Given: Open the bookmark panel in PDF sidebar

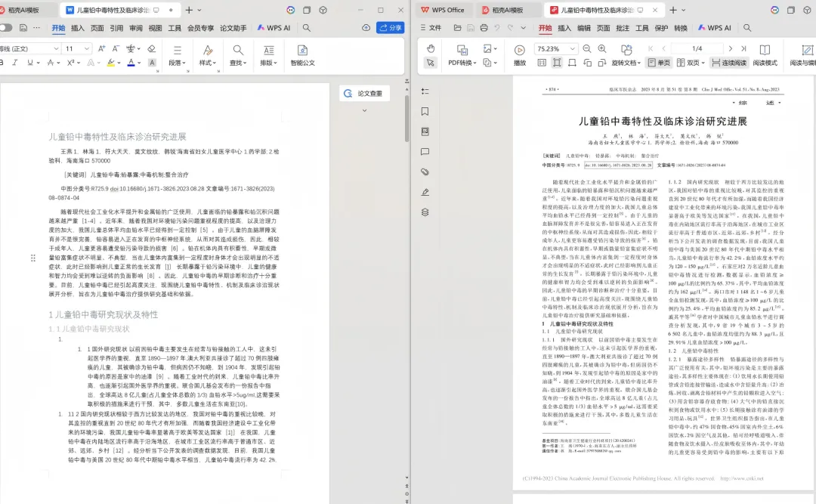Looking at the screenshot, I should (x=425, y=111).
